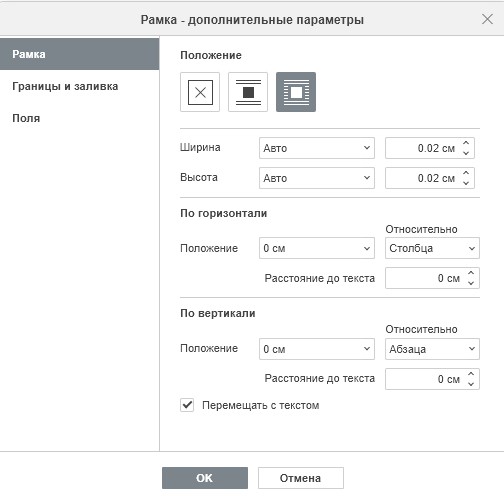Click the Ширина label
Image resolution: width=504 pixels, height=497 pixels.
(x=200, y=147)
